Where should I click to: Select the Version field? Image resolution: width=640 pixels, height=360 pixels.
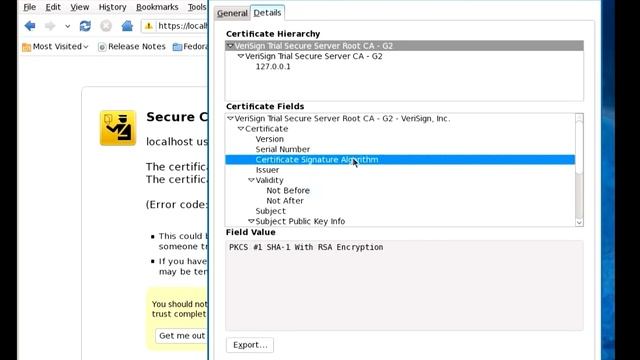269,139
